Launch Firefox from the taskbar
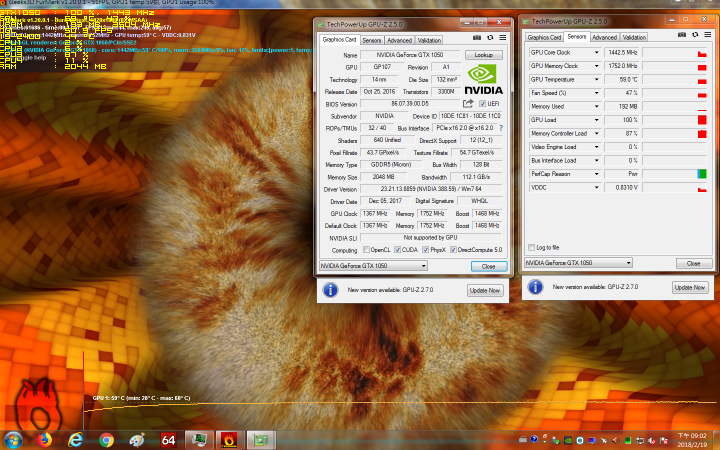 pyautogui.click(x=44, y=440)
